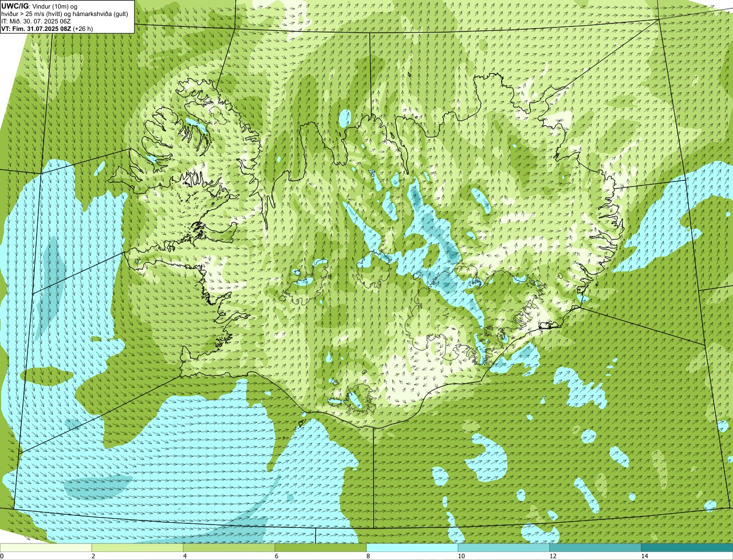Pick the dark teal above-14 color bar segment
733x560 pixels.
687,547
